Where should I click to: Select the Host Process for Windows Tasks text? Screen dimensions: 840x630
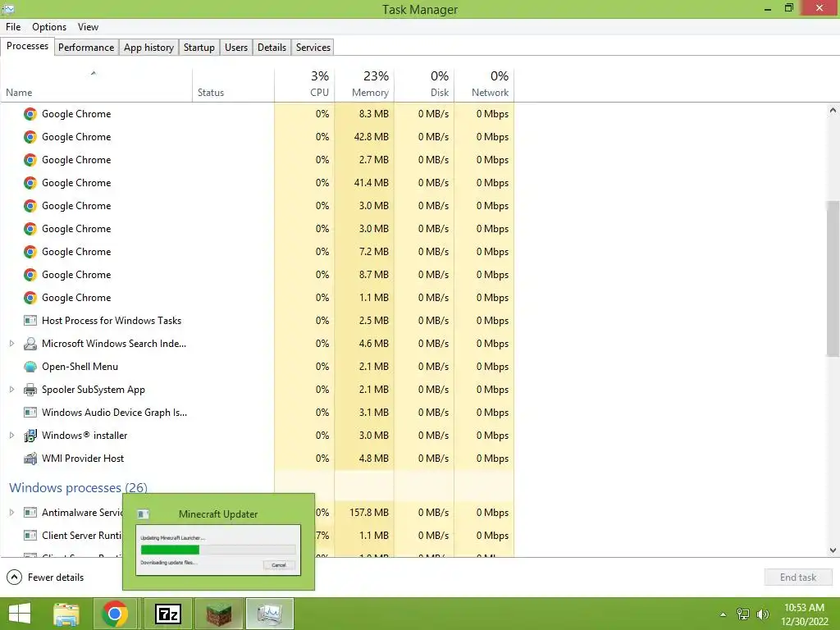click(x=112, y=321)
